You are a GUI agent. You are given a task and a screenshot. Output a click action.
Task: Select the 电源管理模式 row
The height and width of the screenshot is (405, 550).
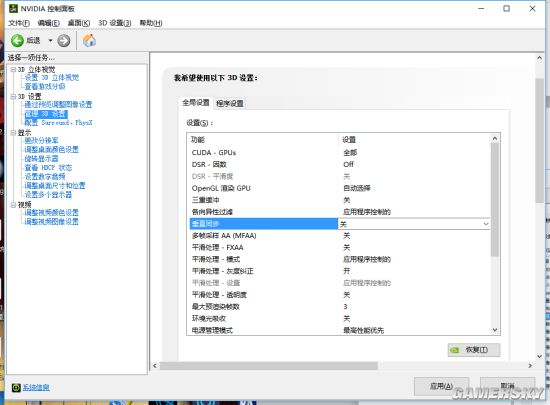[340, 330]
